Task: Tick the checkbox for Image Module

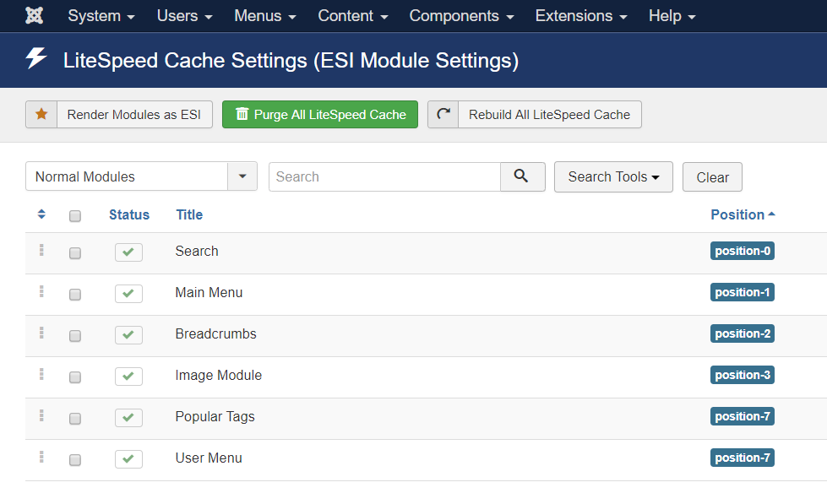Action: 75,377
